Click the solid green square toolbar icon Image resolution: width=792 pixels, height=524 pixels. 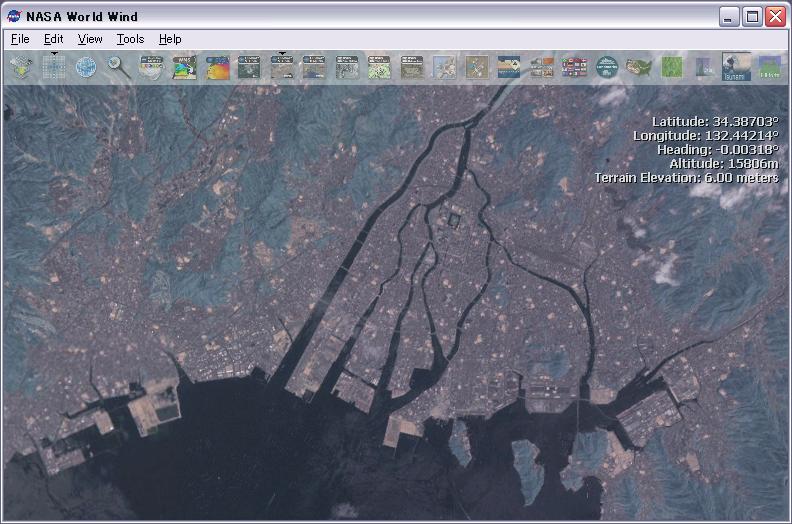671,67
